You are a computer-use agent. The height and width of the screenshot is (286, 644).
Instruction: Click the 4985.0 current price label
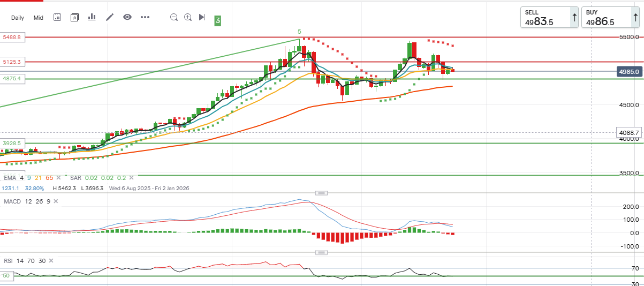(629, 72)
